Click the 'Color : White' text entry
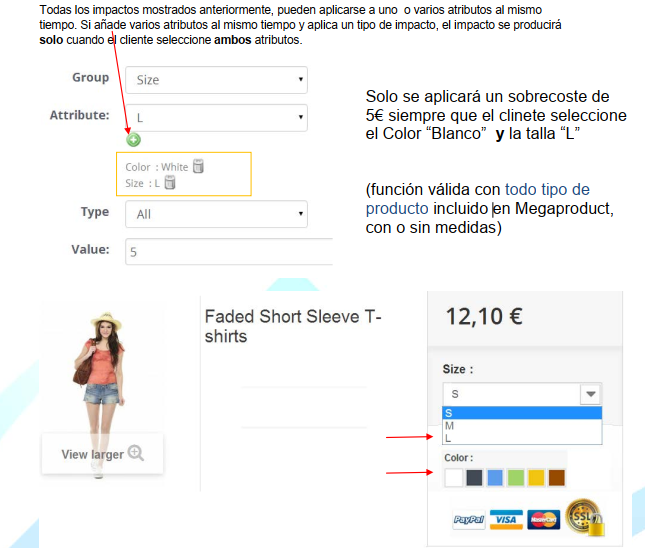Image resolution: width=645 pixels, height=548 pixels. click(156, 167)
